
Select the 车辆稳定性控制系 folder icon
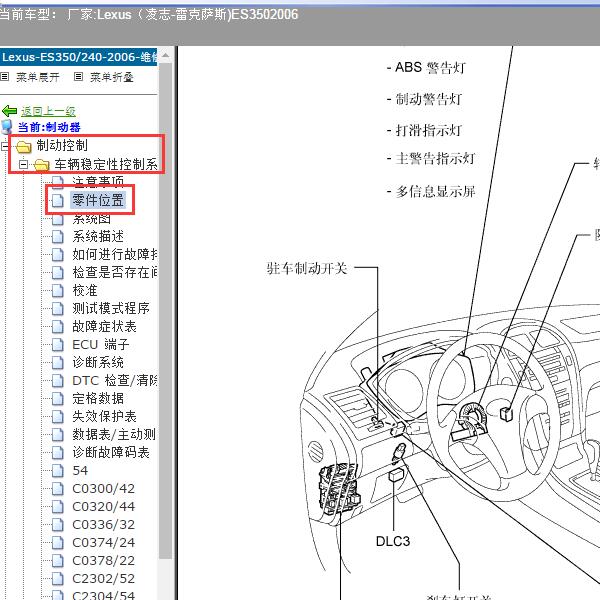(x=42, y=165)
